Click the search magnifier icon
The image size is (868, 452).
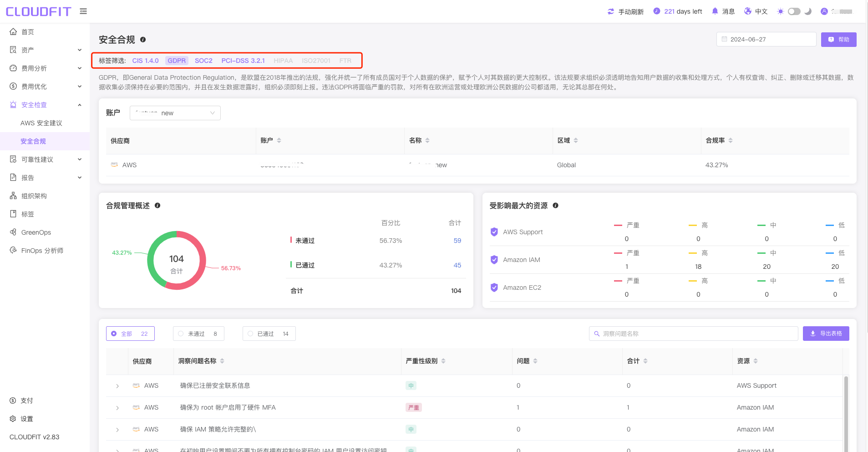pyautogui.click(x=597, y=334)
